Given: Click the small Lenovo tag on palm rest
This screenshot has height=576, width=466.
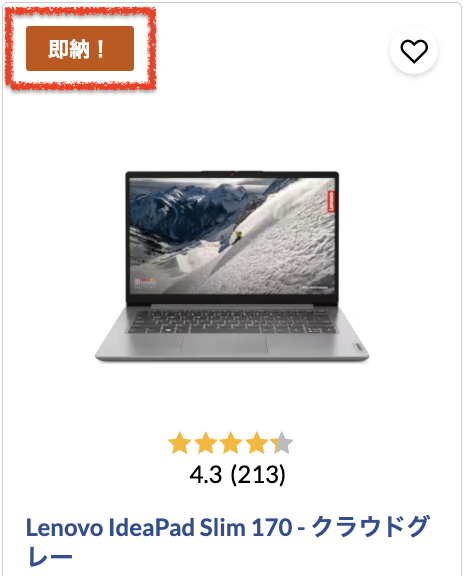Looking at the screenshot, I should 358,346.
